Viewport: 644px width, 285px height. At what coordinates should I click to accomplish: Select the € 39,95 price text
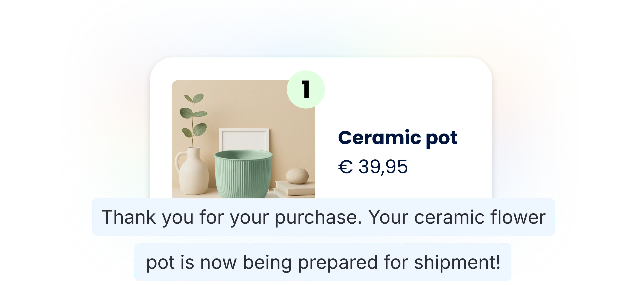coord(373,167)
